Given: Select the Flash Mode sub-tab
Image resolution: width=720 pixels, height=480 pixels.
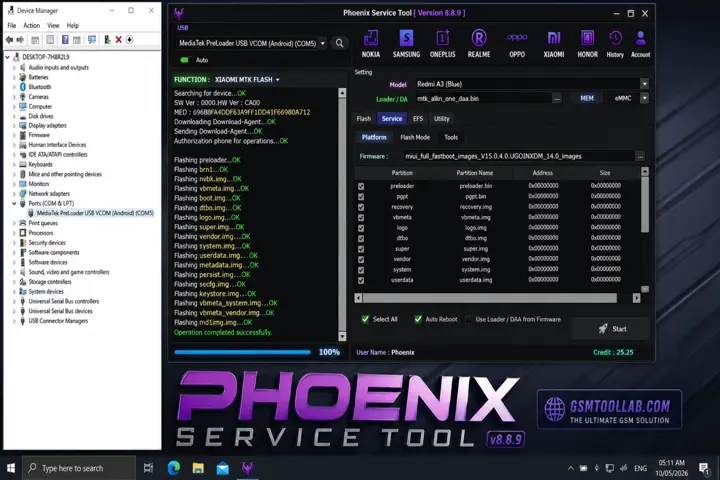Looking at the screenshot, I should click(415, 137).
